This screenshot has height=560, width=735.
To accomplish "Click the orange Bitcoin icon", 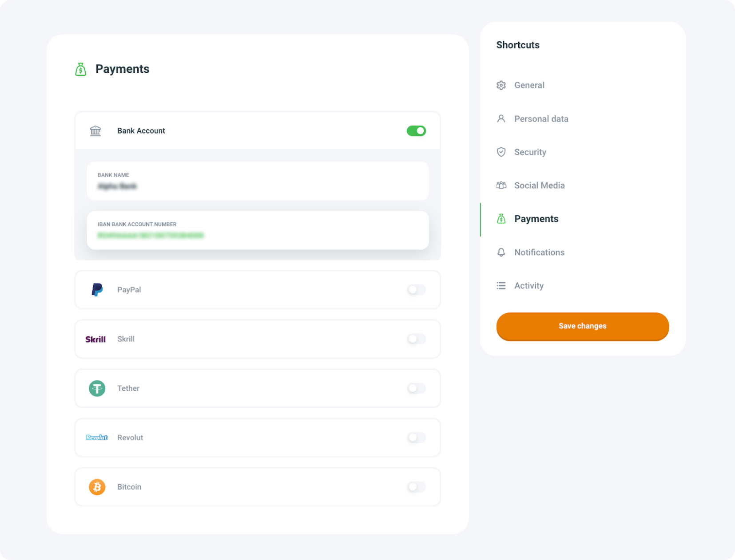I will click(x=97, y=487).
